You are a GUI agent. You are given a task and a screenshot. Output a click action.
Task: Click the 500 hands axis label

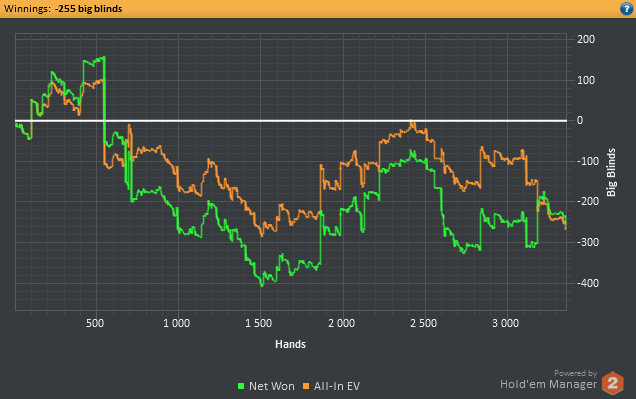click(95, 324)
